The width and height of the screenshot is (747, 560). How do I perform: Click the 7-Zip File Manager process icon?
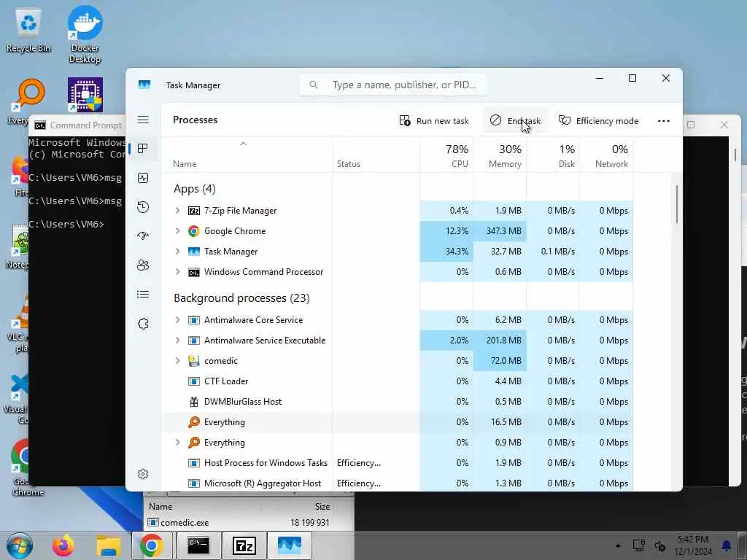coord(194,211)
